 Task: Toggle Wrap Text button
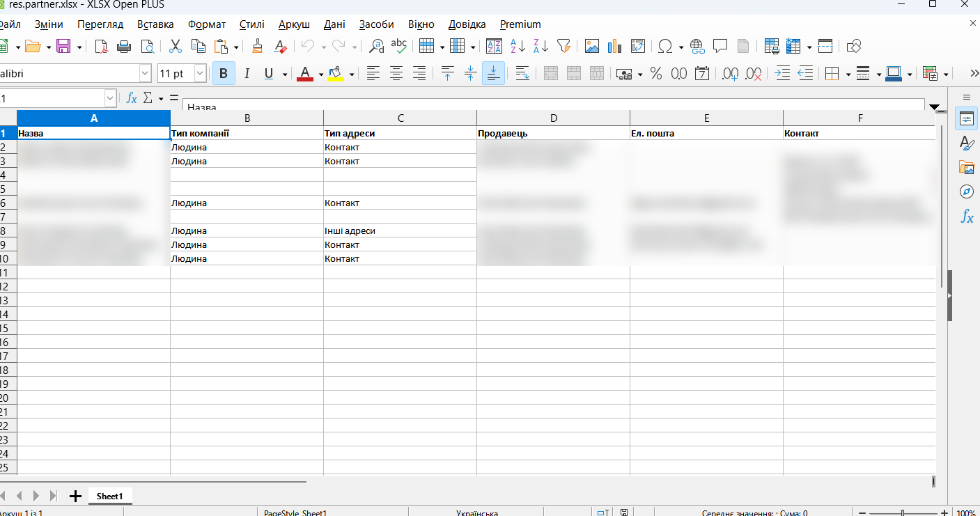522,73
